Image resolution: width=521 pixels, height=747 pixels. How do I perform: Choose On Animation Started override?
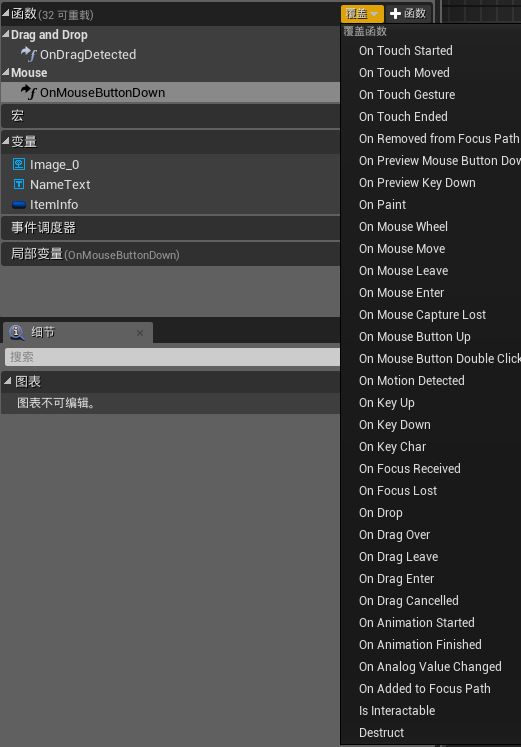click(x=417, y=623)
